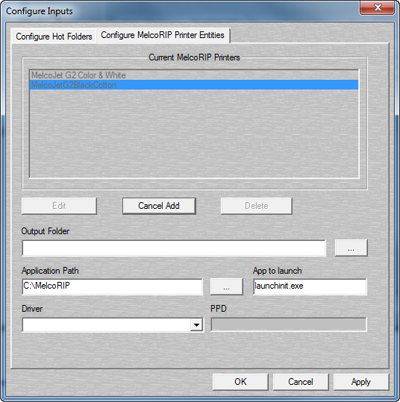
Task: Browse for Application Path with ellipsis button
Action: 226,287
